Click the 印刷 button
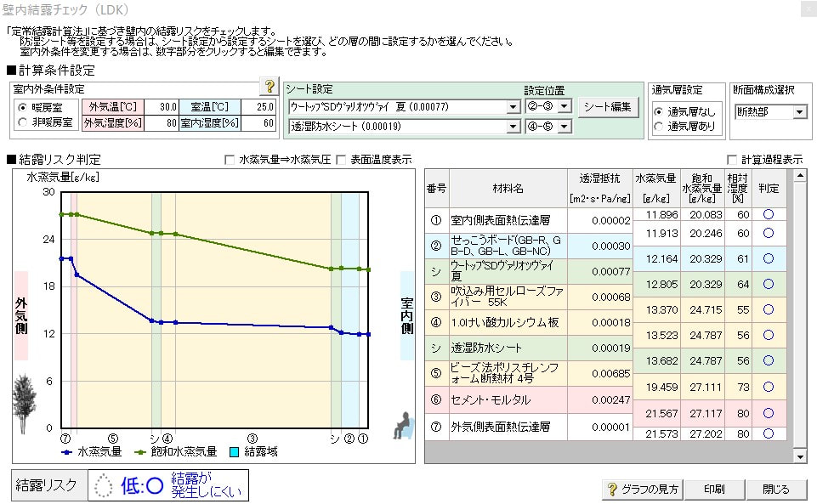The width and height of the screenshot is (817, 504). (714, 490)
